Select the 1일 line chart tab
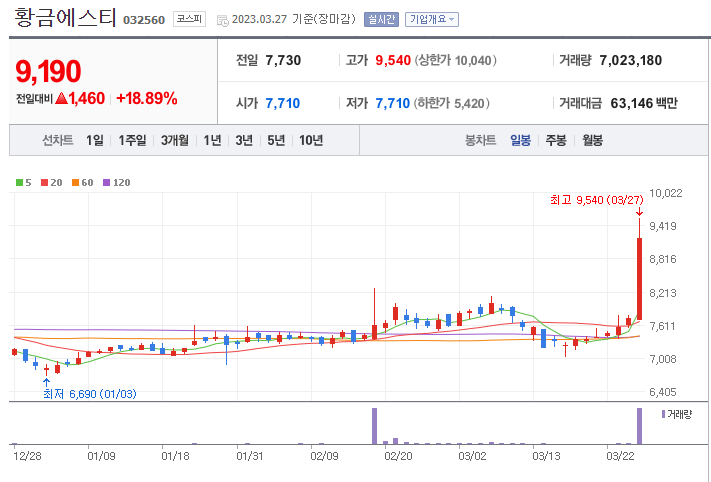Image resolution: width=711 pixels, height=482 pixels. pos(95,141)
